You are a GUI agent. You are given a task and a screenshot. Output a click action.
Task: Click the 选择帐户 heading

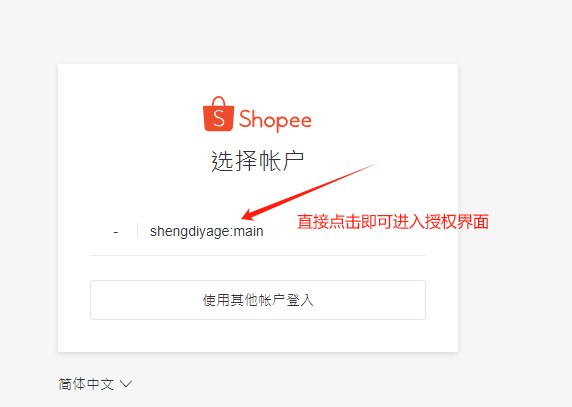[258, 161]
